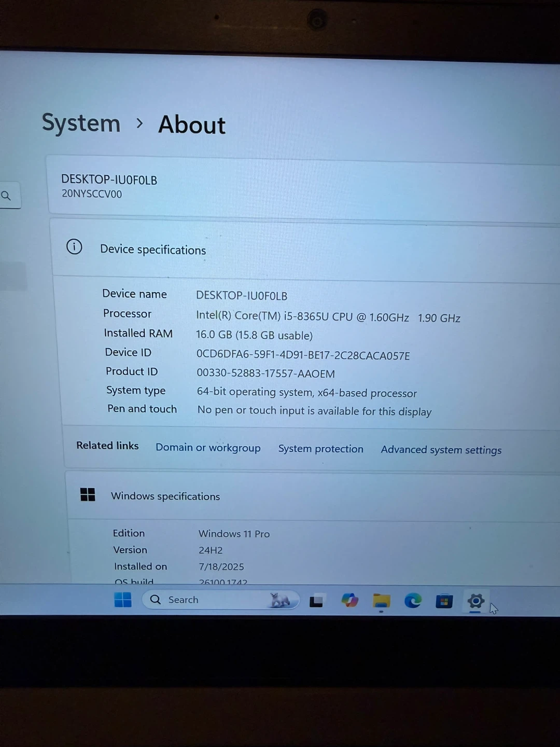Select the Product ID 00330-52883-17557-AAOEM
Screen dimensions: 560x747
pos(265,374)
